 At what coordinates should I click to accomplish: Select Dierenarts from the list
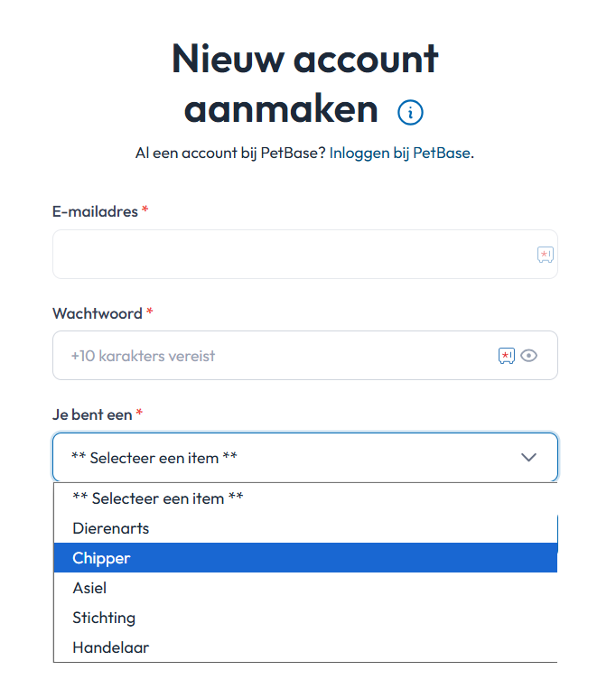[111, 528]
